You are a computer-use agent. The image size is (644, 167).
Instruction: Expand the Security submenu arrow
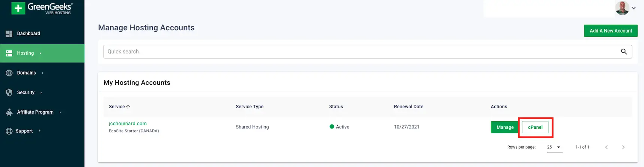(41, 92)
